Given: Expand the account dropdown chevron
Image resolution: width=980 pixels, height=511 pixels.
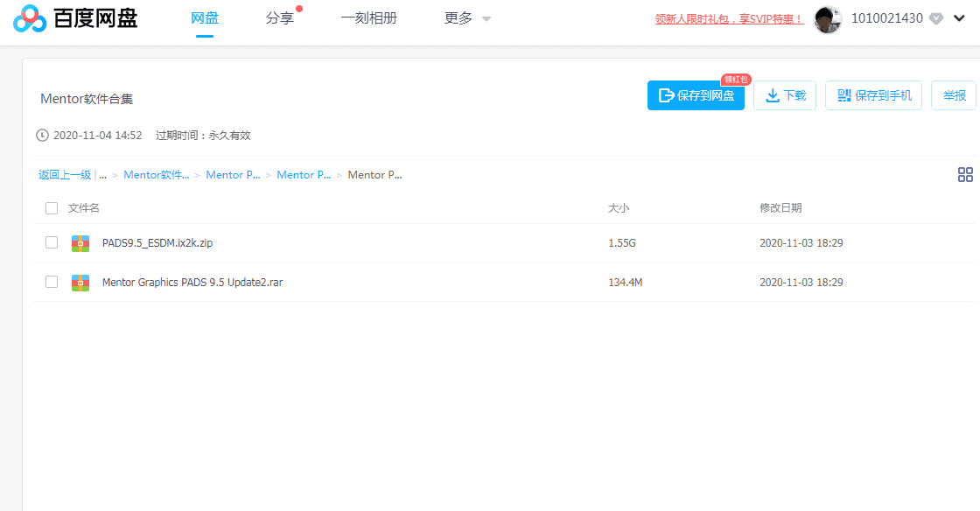Looking at the screenshot, I should pyautogui.click(x=959, y=18).
